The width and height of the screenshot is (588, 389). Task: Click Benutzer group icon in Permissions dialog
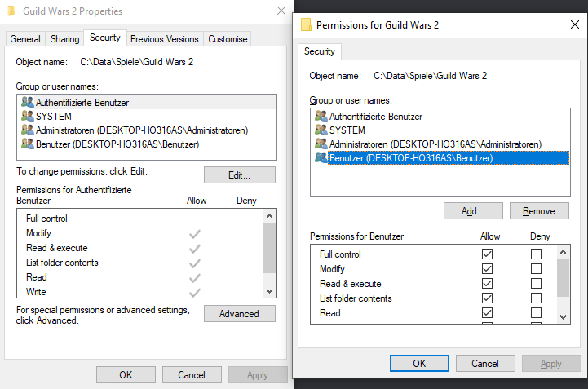point(321,157)
